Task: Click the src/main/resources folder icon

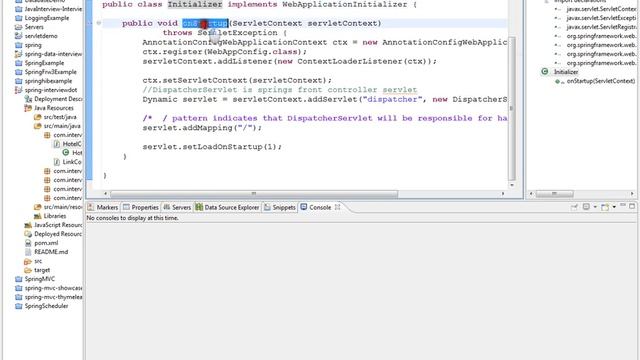Action: 38,207
